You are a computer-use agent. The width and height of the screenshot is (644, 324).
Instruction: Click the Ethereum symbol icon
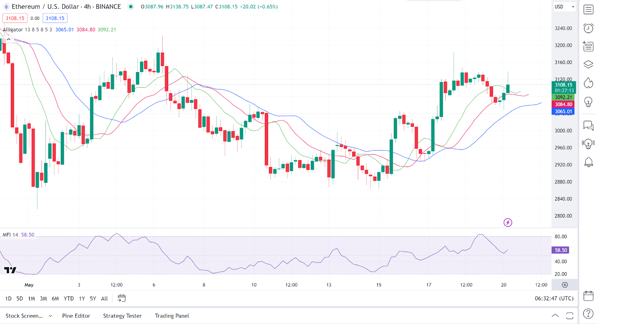pyautogui.click(x=6, y=6)
